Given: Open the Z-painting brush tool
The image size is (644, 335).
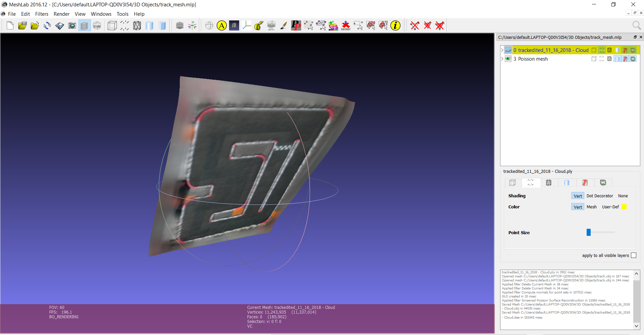Looking at the screenshot, I should tap(284, 26).
